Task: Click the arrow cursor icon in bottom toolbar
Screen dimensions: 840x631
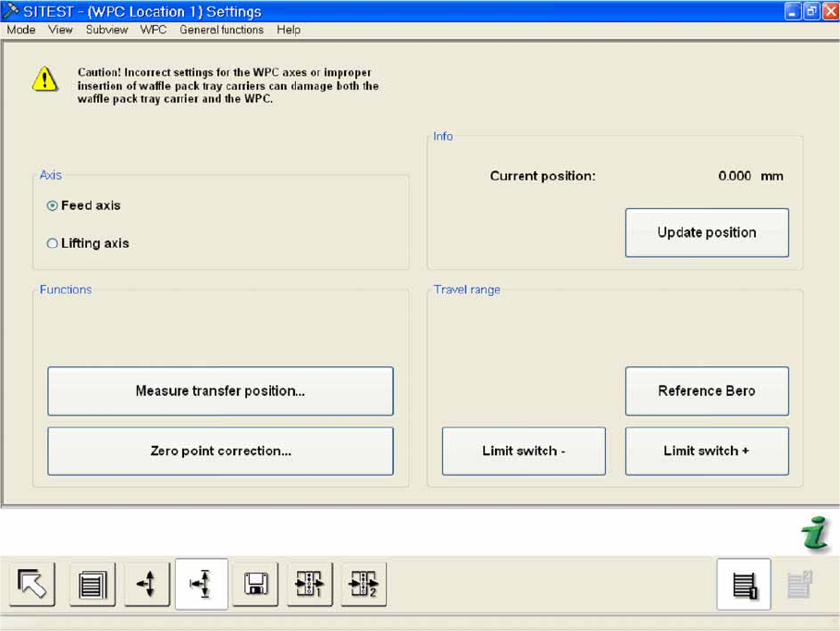Action: 32,584
